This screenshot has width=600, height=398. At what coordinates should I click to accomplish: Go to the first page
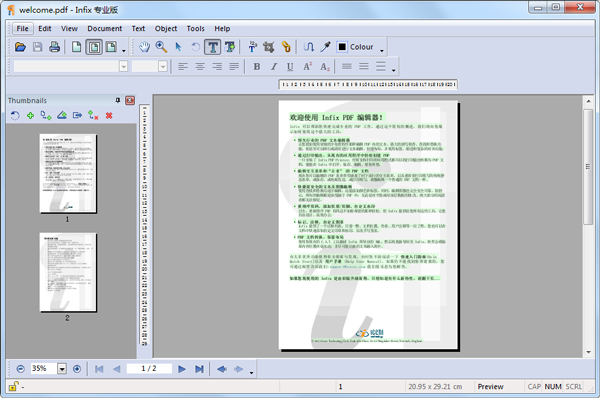coord(99,369)
